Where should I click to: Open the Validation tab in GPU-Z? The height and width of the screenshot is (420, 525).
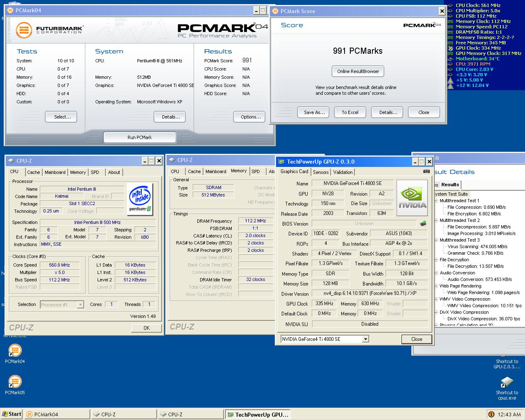coord(343,172)
